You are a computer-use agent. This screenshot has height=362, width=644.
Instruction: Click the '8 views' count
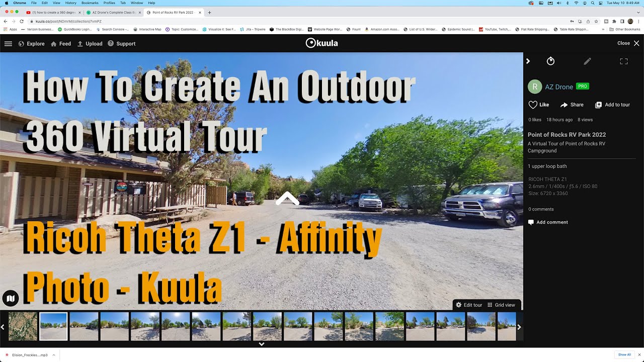click(x=585, y=120)
